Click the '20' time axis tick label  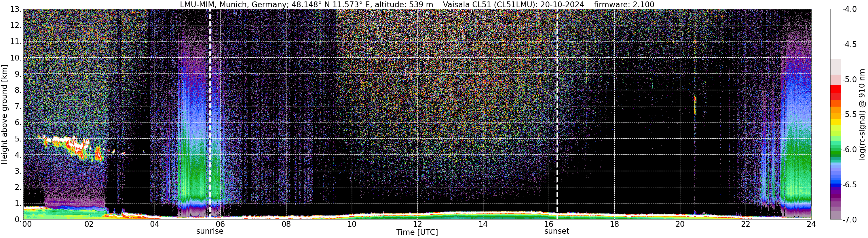680,224
